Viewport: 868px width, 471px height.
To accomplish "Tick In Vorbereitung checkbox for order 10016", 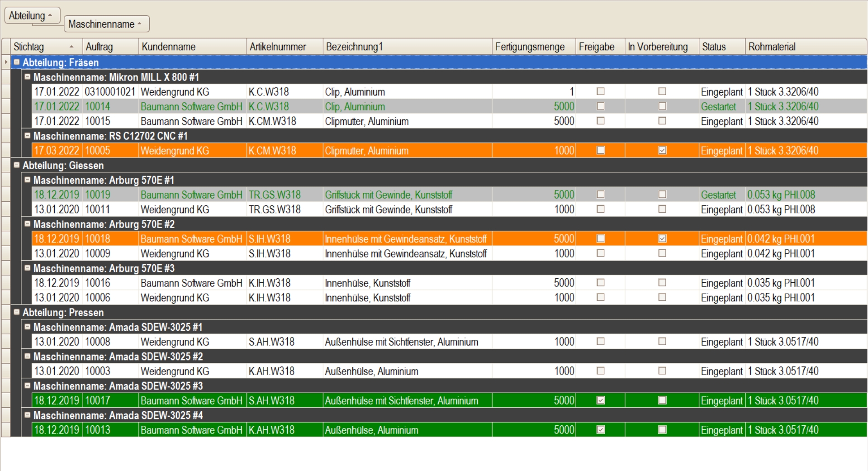I will point(662,283).
